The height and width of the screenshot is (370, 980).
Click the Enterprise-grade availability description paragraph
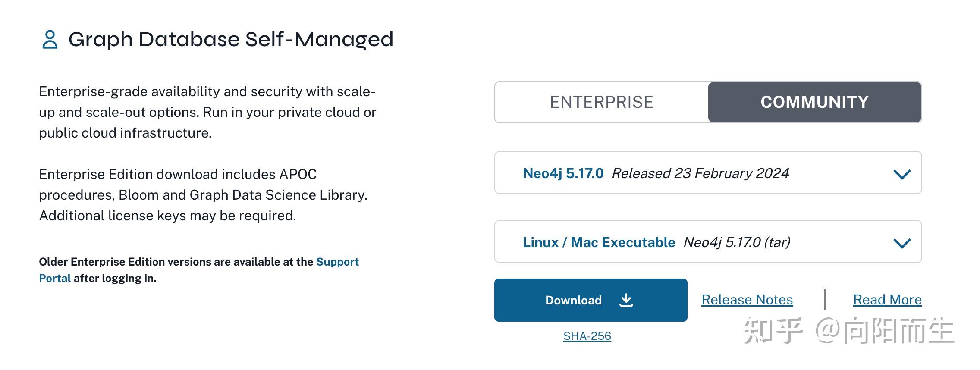click(207, 112)
